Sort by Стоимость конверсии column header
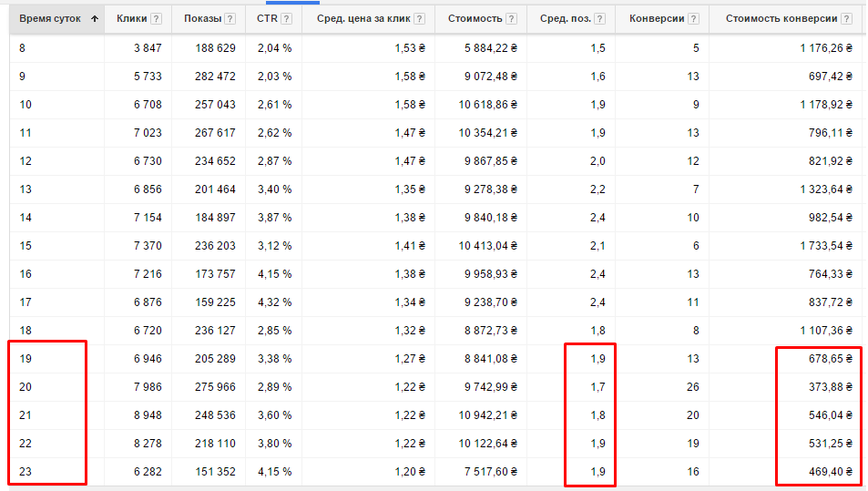868x491 pixels. pyautogui.click(x=781, y=18)
